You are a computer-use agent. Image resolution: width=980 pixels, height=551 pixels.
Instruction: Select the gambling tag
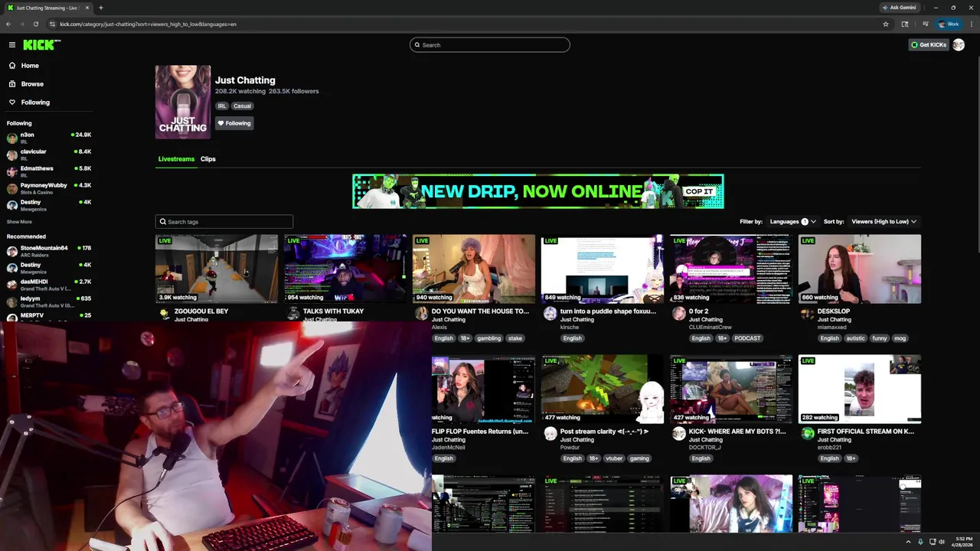pyautogui.click(x=488, y=338)
